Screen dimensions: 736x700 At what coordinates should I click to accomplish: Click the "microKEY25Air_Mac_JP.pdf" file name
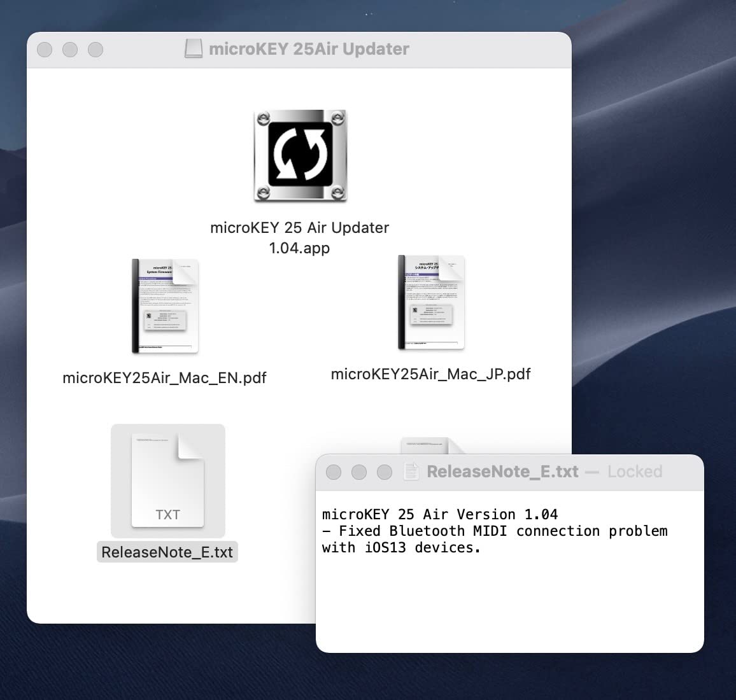click(x=430, y=374)
